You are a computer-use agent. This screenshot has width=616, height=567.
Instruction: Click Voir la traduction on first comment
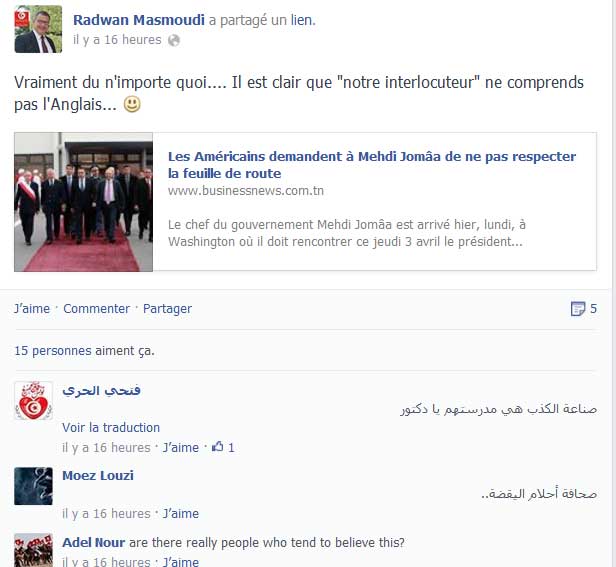tap(111, 428)
